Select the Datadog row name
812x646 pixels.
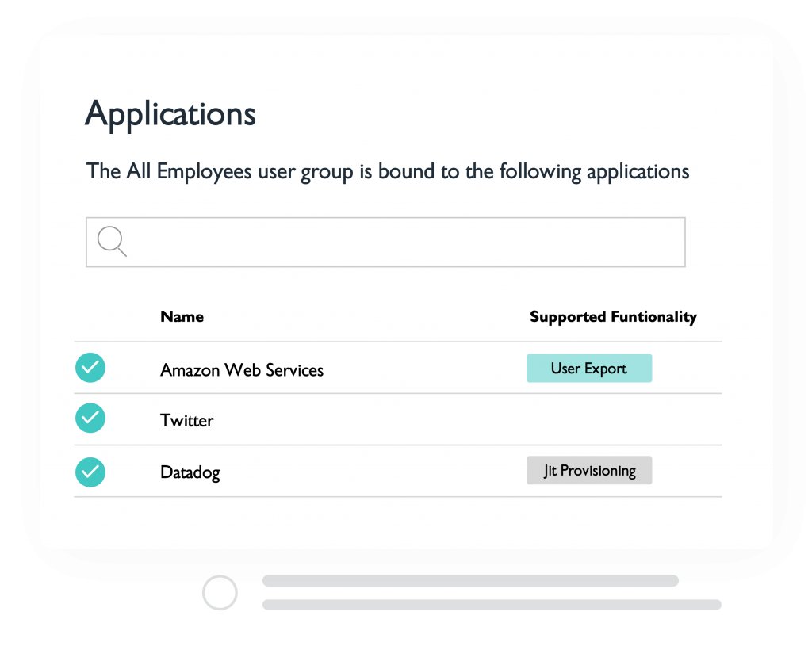pyautogui.click(x=190, y=472)
